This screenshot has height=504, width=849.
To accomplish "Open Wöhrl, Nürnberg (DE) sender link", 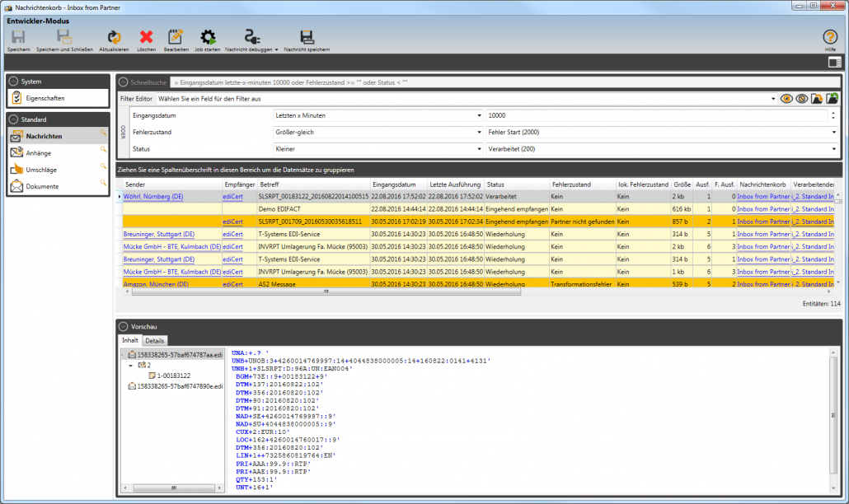I will click(x=153, y=197).
